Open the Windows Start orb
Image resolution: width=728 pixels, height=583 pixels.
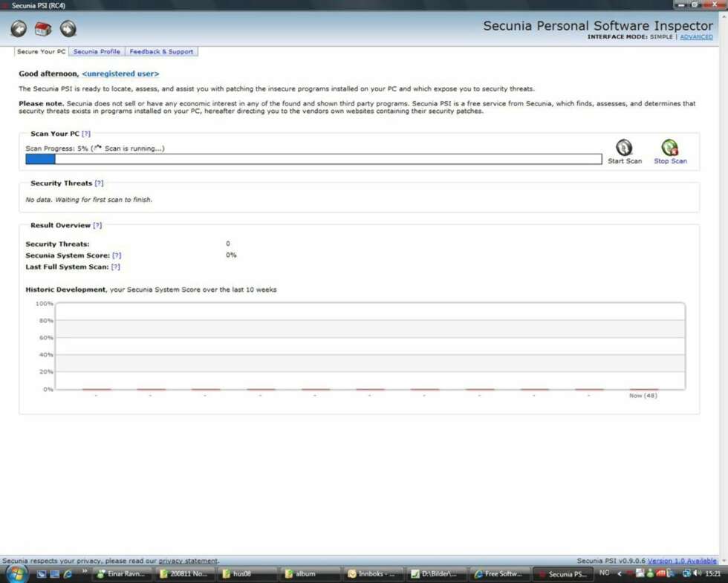click(x=16, y=573)
